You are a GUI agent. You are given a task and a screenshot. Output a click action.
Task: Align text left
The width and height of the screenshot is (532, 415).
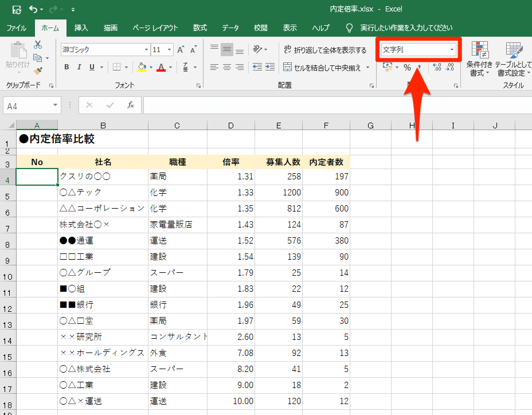(x=214, y=67)
